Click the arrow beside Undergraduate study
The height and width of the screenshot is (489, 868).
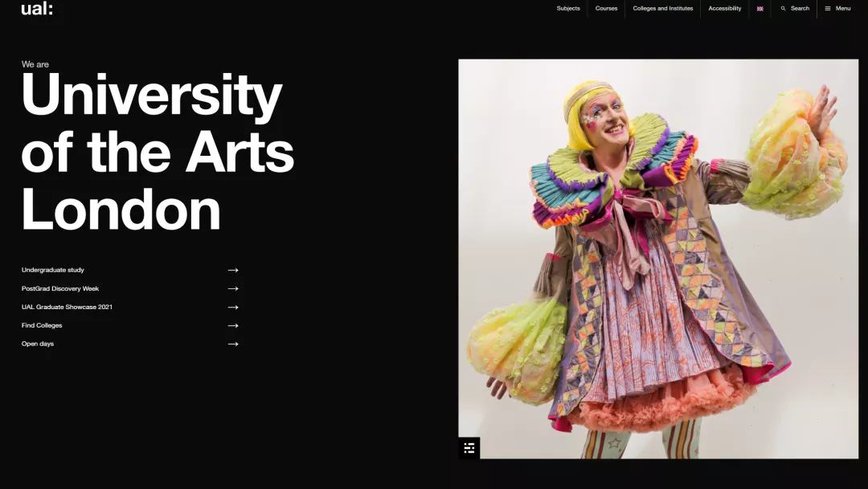[x=233, y=270]
